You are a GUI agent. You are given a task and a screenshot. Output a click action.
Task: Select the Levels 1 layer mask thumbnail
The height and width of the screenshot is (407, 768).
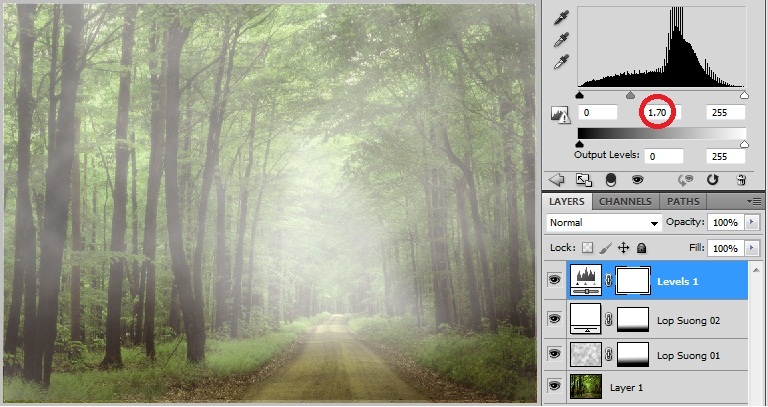[x=633, y=281]
